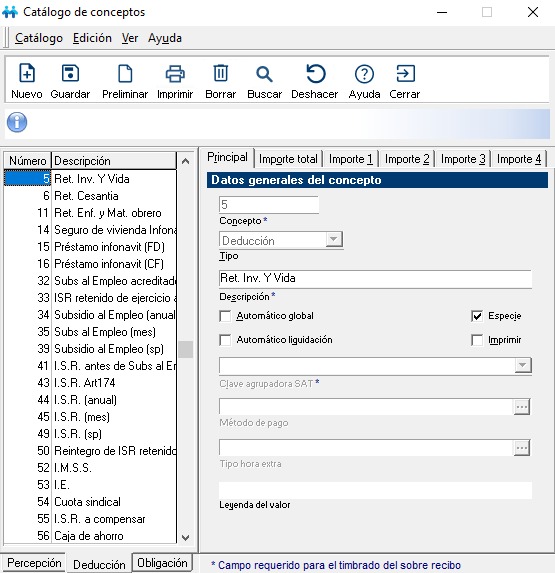Switch to the Importe 3 tab

[x=463, y=159]
